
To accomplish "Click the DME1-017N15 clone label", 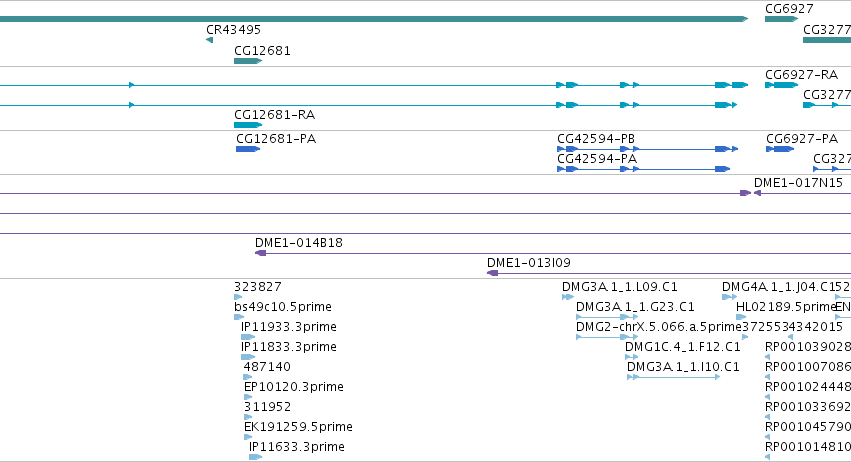I will 798,182.
